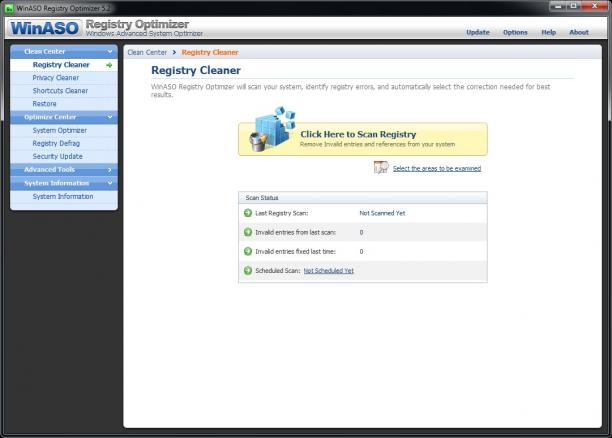This screenshot has height=438, width=612.
Task: Click Here to Scan Registry button
Action: click(363, 139)
